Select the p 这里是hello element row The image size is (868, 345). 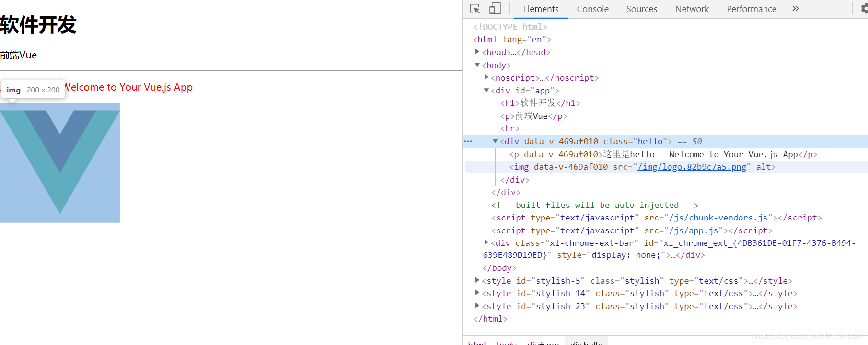pyautogui.click(x=663, y=154)
